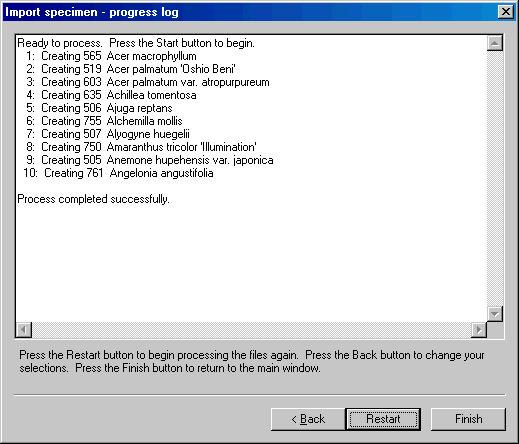The image size is (519, 444).
Task: Go back with the Back button
Action: pos(308,419)
